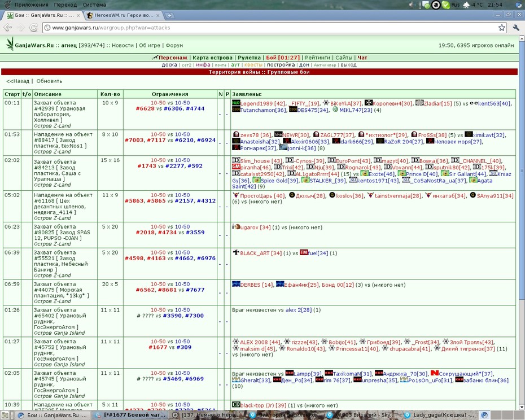Open the Новости link in the header
The height and width of the screenshot is (420, 525).
coord(123,45)
